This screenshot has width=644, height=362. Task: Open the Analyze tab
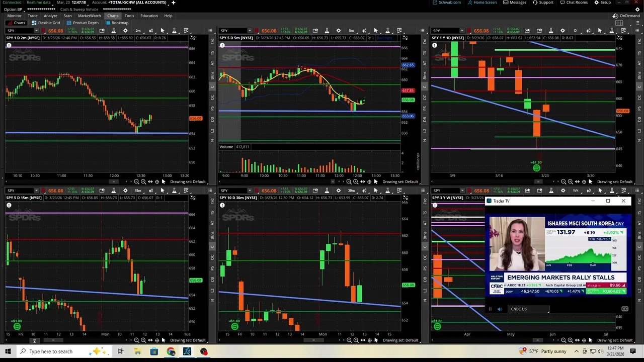50,16
